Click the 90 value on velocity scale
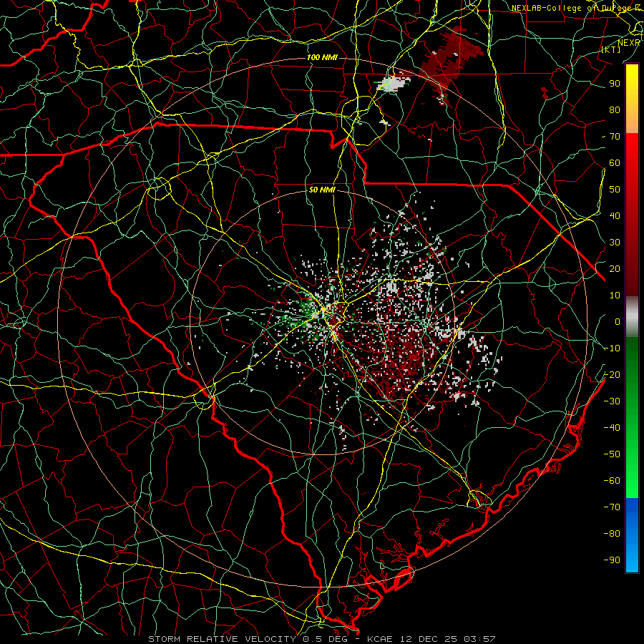644x644 pixels. (615, 84)
